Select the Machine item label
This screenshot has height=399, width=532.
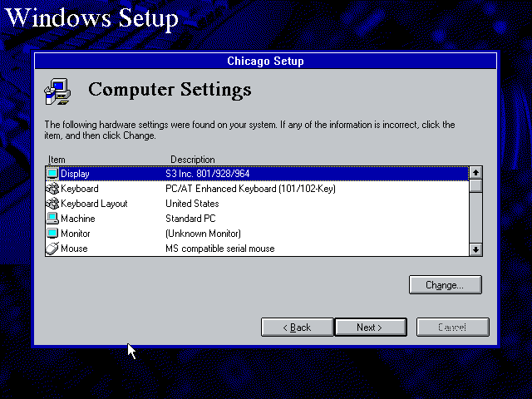pos(78,219)
